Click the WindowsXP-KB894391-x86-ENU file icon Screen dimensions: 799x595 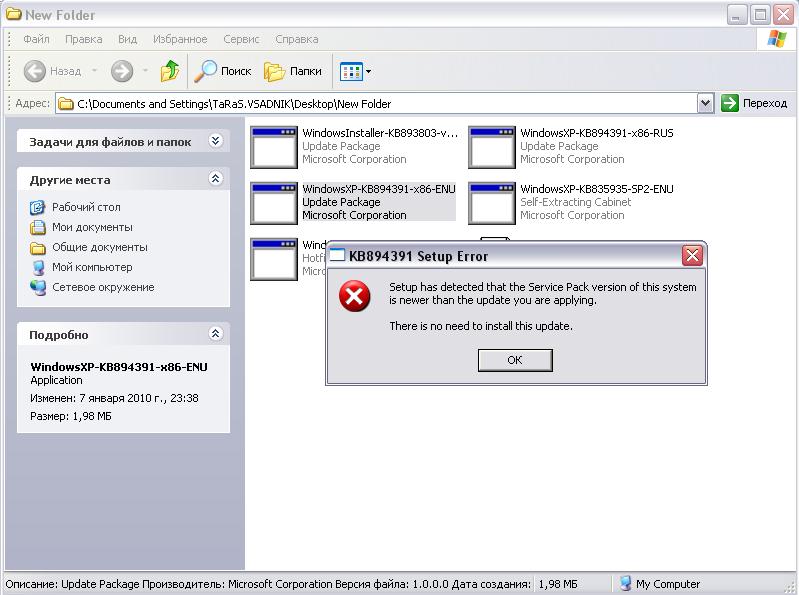[273, 203]
